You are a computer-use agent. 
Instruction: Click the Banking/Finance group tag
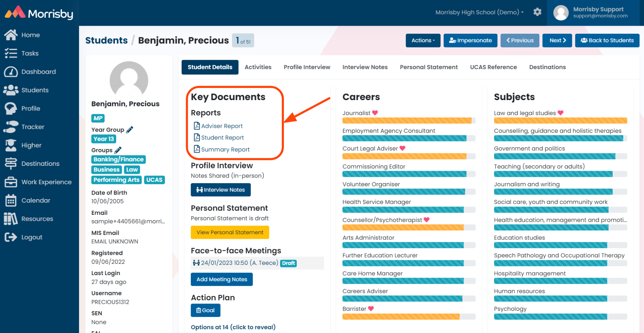tap(119, 159)
